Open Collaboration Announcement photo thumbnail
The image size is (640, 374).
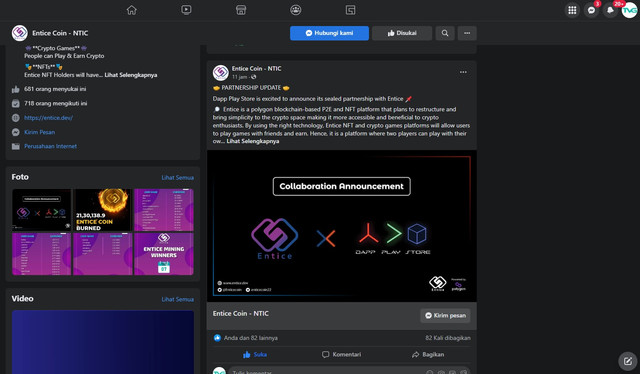[x=42, y=210]
